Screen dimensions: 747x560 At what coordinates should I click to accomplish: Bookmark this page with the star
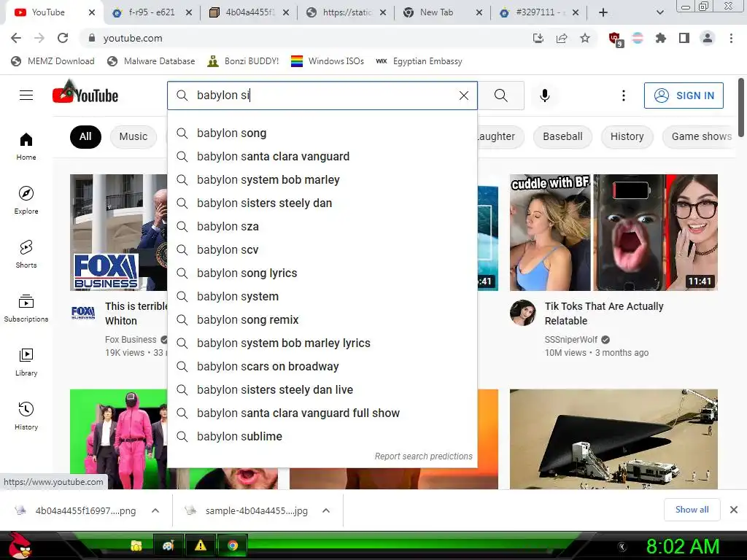pos(585,38)
